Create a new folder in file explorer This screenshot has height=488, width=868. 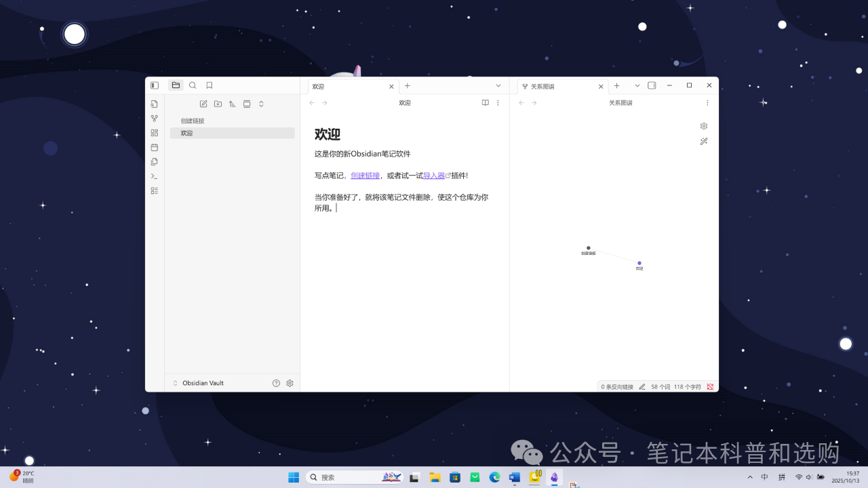click(218, 104)
